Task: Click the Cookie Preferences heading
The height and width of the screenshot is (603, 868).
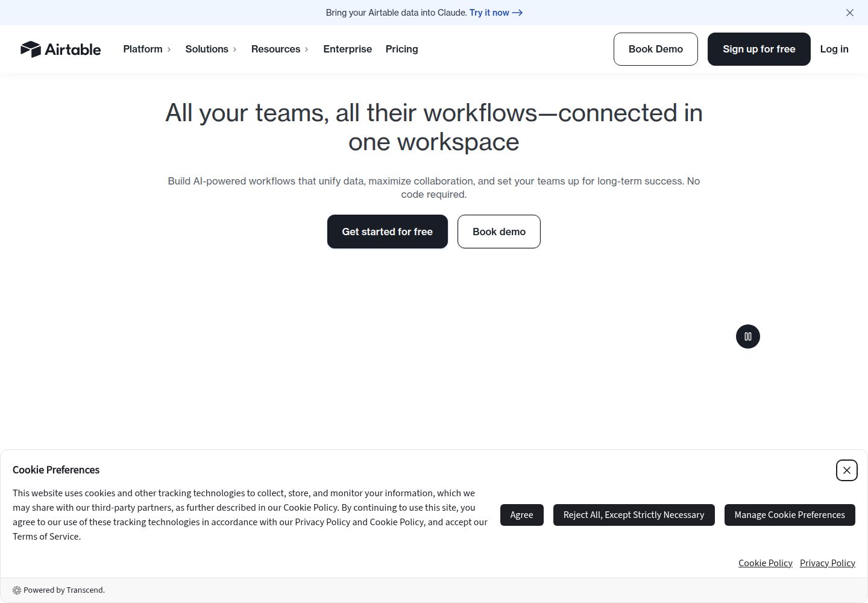Action: [x=56, y=470]
